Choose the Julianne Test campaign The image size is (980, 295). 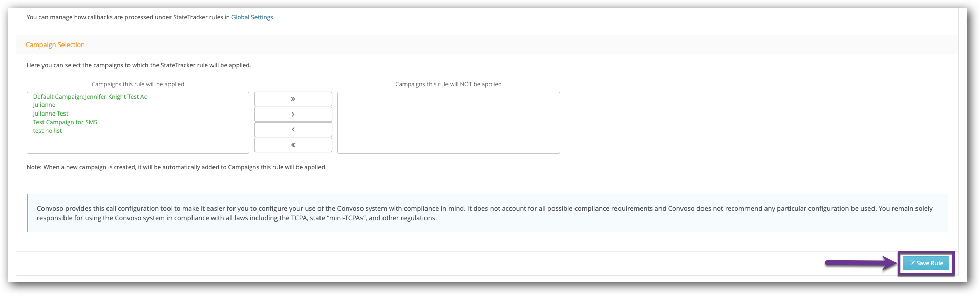(51, 114)
